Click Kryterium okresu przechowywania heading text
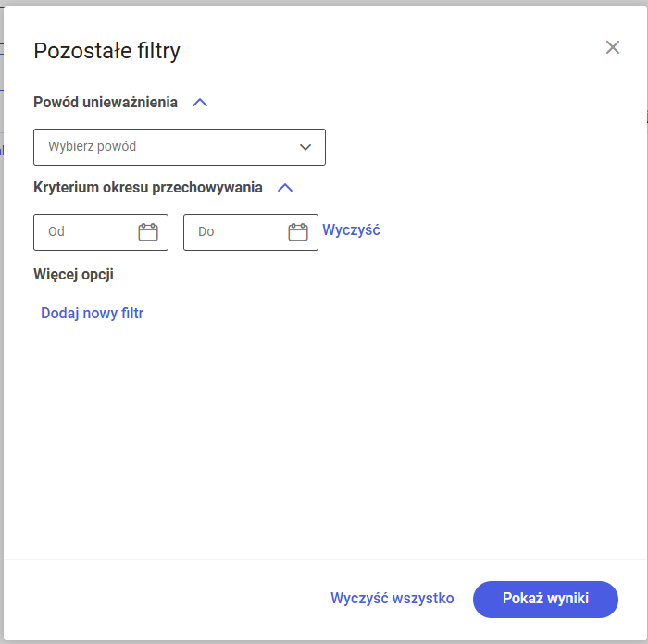The height and width of the screenshot is (644, 648). click(x=148, y=188)
